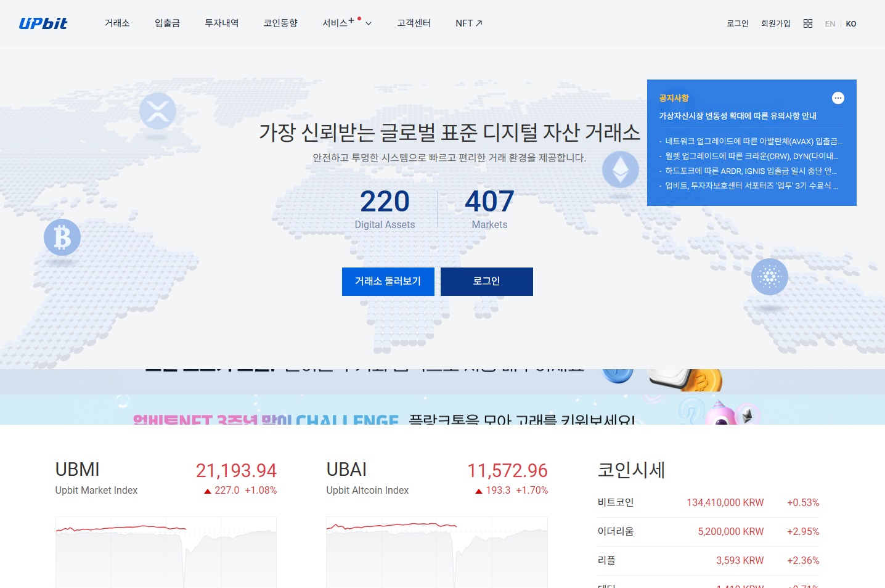Open the 코인동향 menu item
Viewport: 885px width, 588px height.
pyautogui.click(x=280, y=23)
